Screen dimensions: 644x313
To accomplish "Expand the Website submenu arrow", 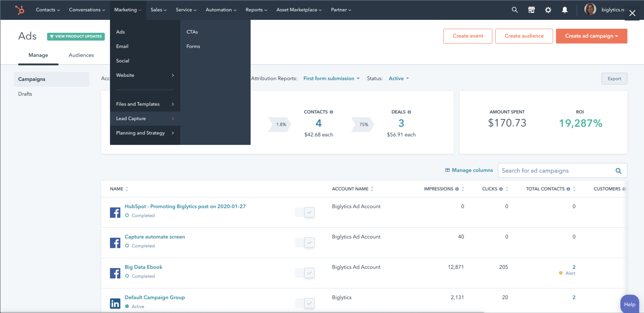I will coord(173,75).
